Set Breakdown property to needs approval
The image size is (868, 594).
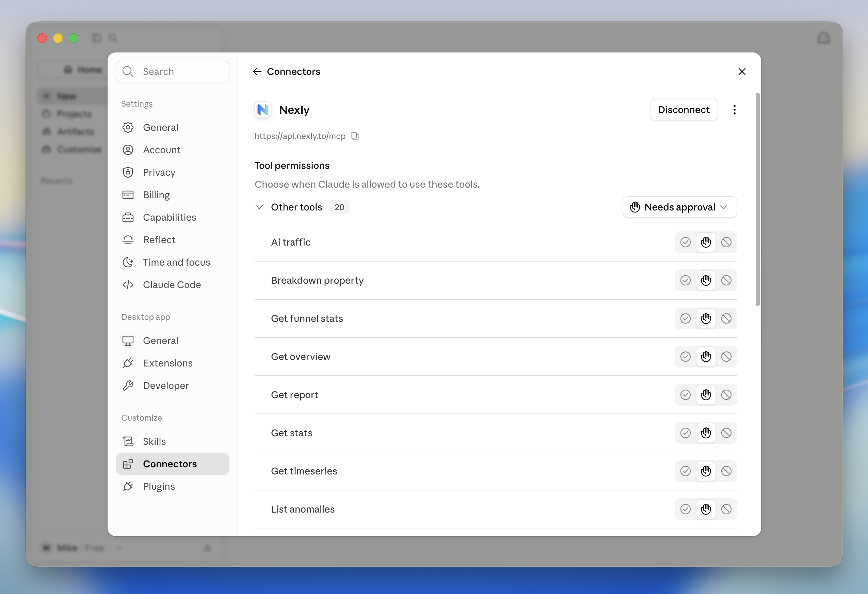tap(706, 280)
